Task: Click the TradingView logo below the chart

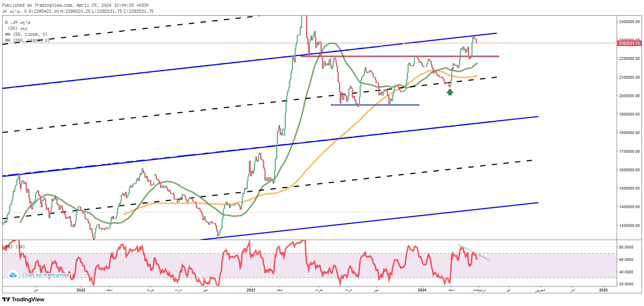Action: click(23, 300)
